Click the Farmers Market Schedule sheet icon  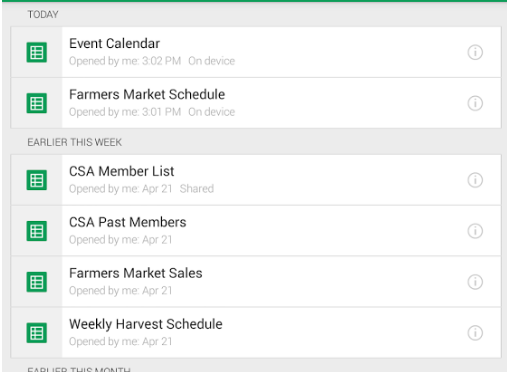pyautogui.click(x=37, y=103)
